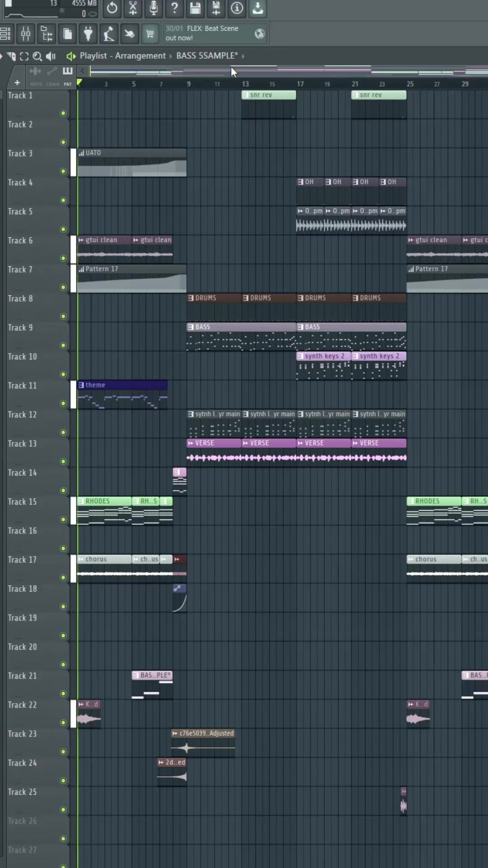The image size is (488, 868).
Task: Click the stacked pages icon in toolbar
Action: [x=67, y=33]
